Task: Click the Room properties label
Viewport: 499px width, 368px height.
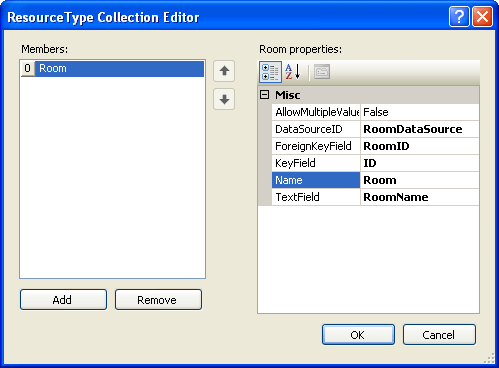Action: 301,49
